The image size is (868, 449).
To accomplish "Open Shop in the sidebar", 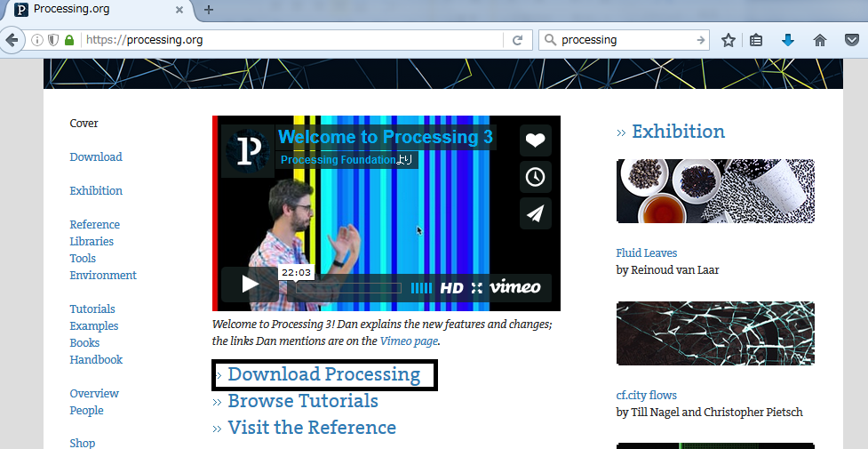I will pyautogui.click(x=83, y=443).
